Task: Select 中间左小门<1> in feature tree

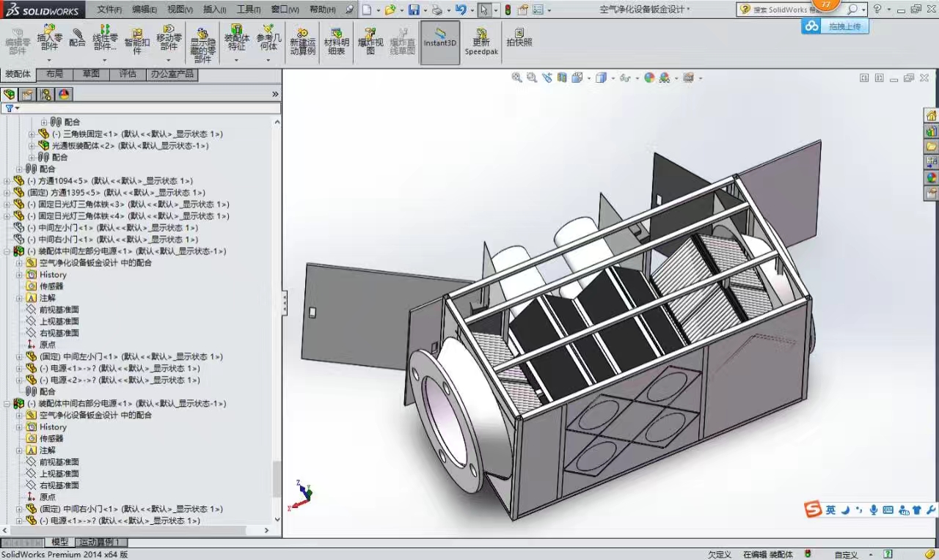Action: click(112, 228)
